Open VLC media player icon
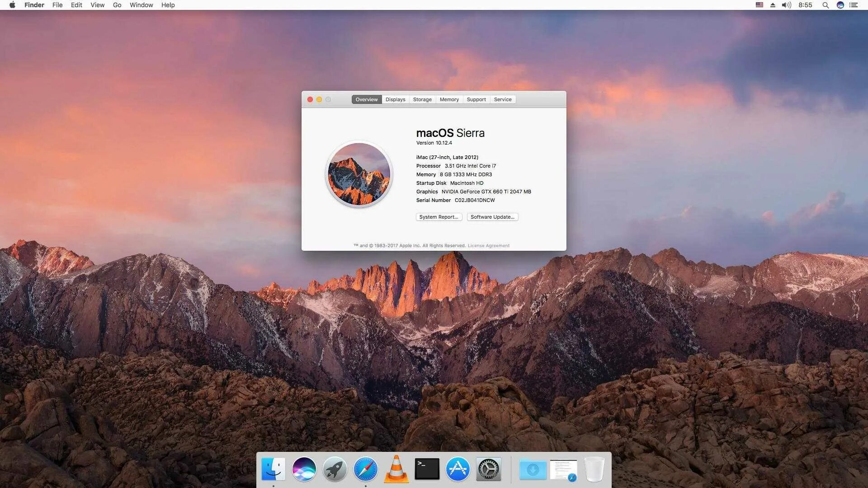 pyautogui.click(x=396, y=469)
